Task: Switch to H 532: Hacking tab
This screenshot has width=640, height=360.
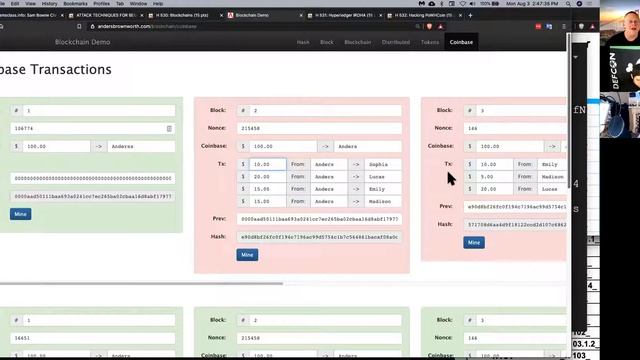Action: [x=423, y=15]
